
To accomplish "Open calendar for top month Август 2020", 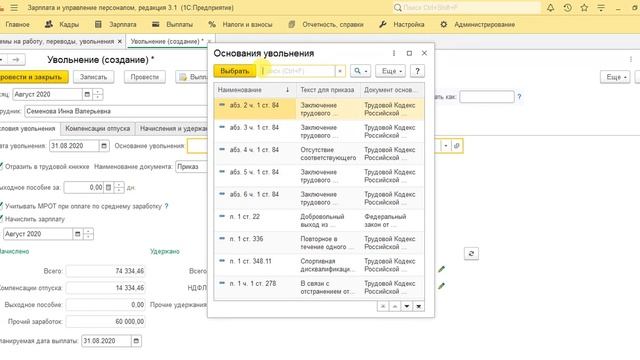I will [87, 94].
